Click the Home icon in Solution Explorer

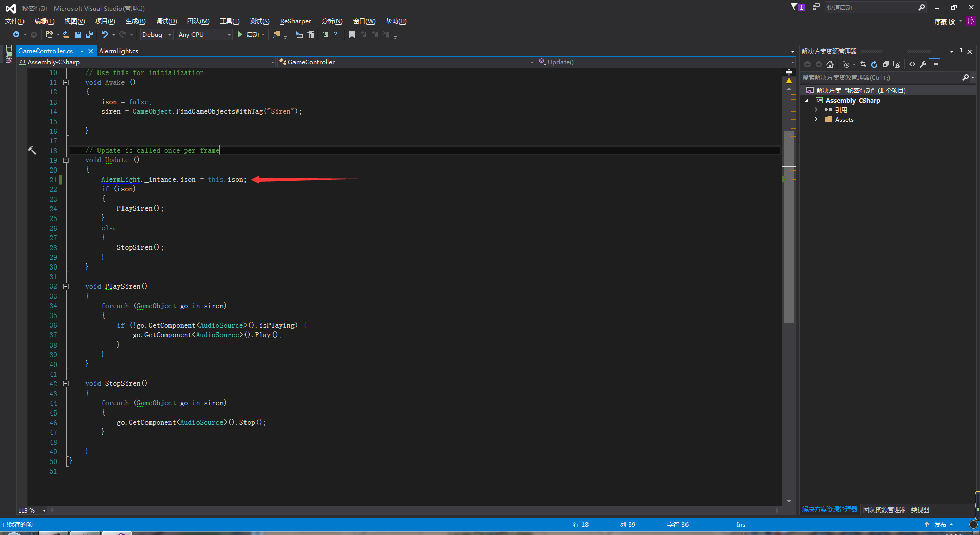830,64
